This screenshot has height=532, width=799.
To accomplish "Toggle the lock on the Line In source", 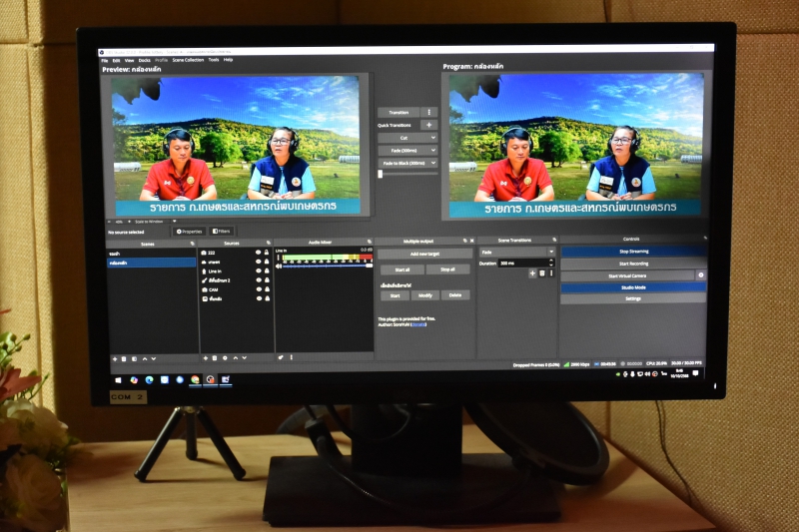I will point(267,271).
